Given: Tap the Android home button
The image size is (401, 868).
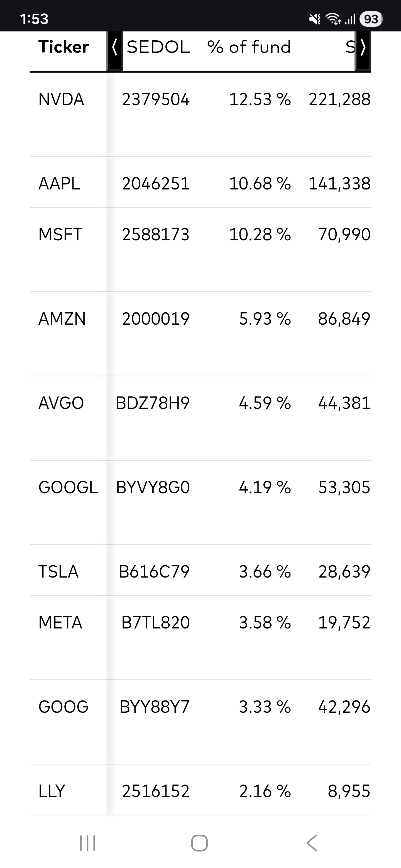Looking at the screenshot, I should 199,843.
